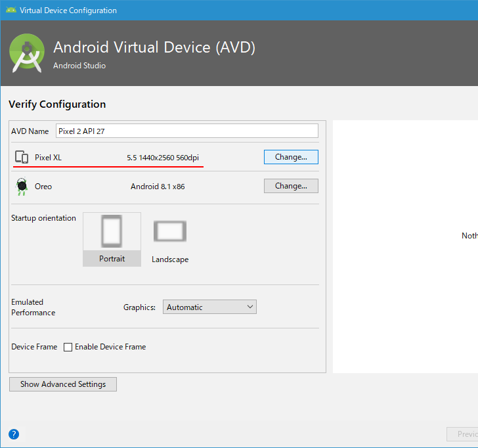Screen dimensions: 478x448
Task: Click the Pixel XL device name
Action: (48, 158)
